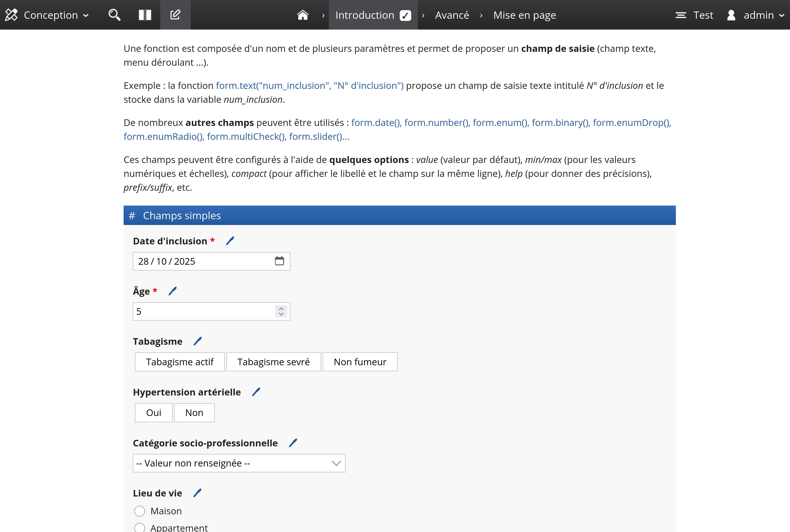
Task: Open calendar picker in date field
Action: (x=279, y=261)
